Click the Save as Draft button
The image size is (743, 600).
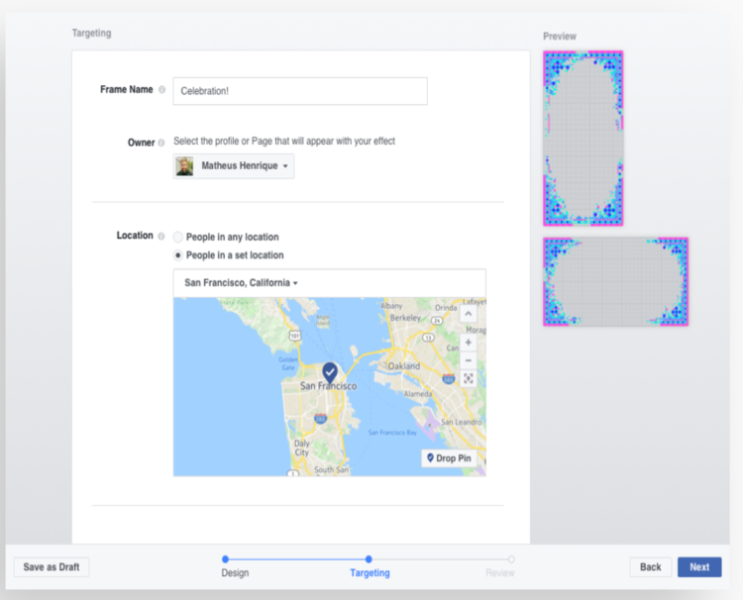pos(51,567)
